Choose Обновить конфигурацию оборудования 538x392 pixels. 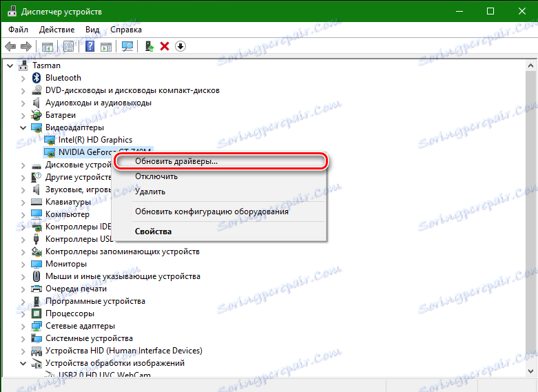219,212
